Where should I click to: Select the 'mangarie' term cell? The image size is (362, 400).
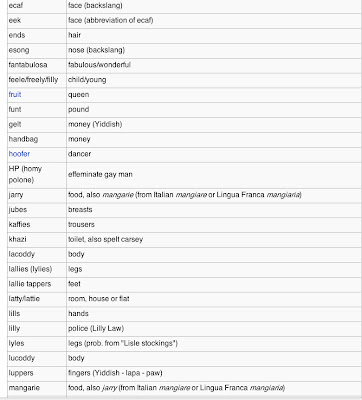pyautogui.click(x=37, y=388)
